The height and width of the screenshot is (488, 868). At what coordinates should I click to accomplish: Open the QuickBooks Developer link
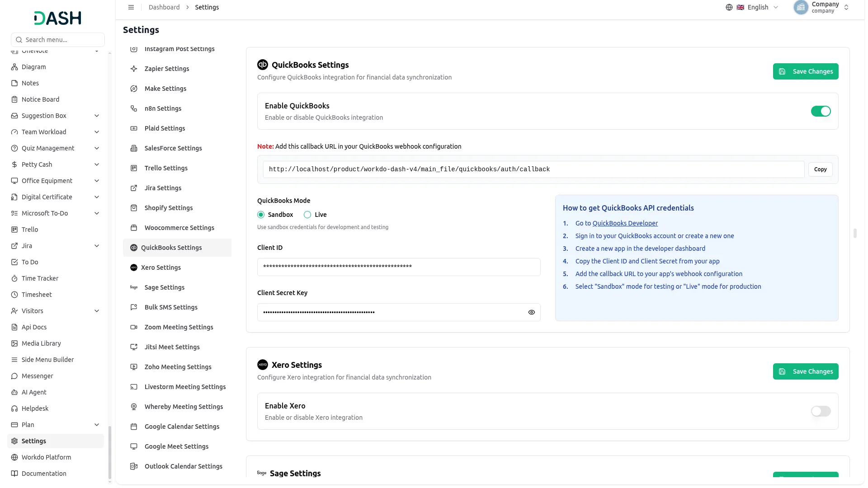click(625, 223)
